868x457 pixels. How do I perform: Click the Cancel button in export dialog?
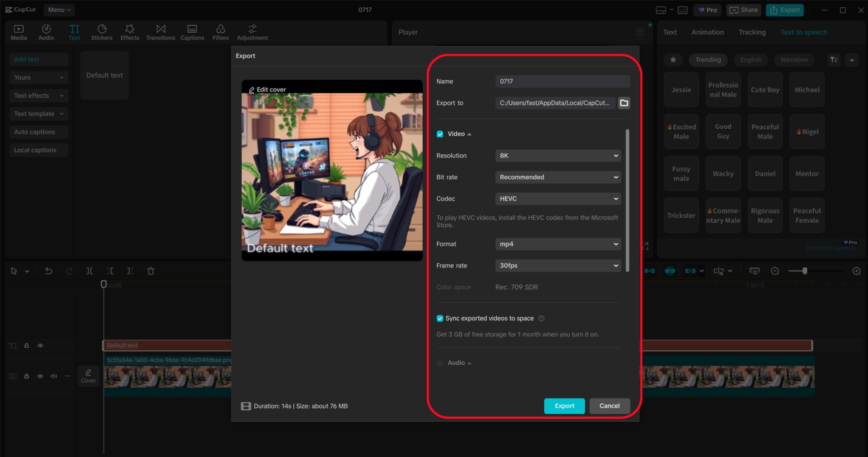(609, 406)
